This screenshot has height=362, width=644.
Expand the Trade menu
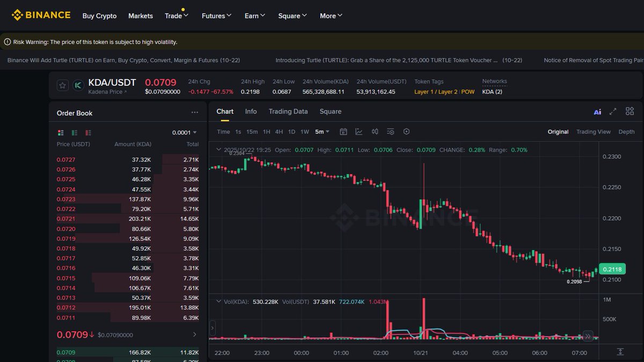177,16
